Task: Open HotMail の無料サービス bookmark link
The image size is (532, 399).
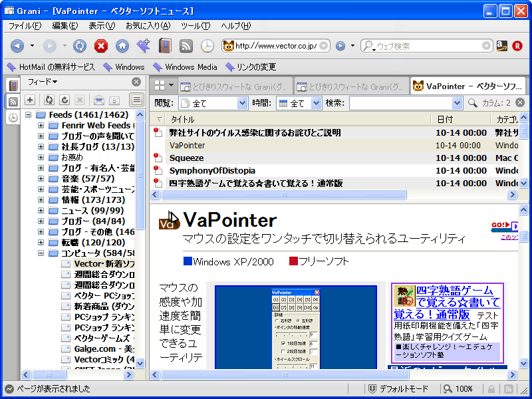Action: tap(51, 67)
